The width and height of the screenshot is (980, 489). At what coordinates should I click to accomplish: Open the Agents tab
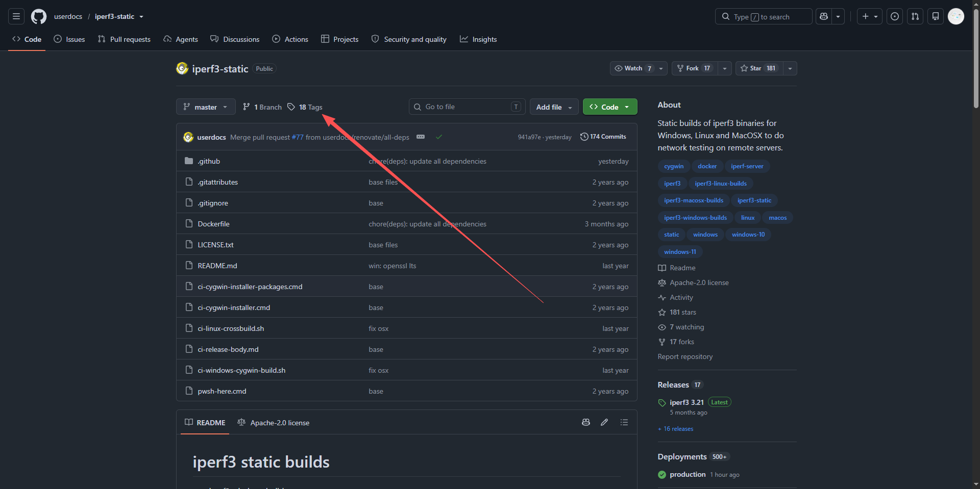[x=181, y=39]
